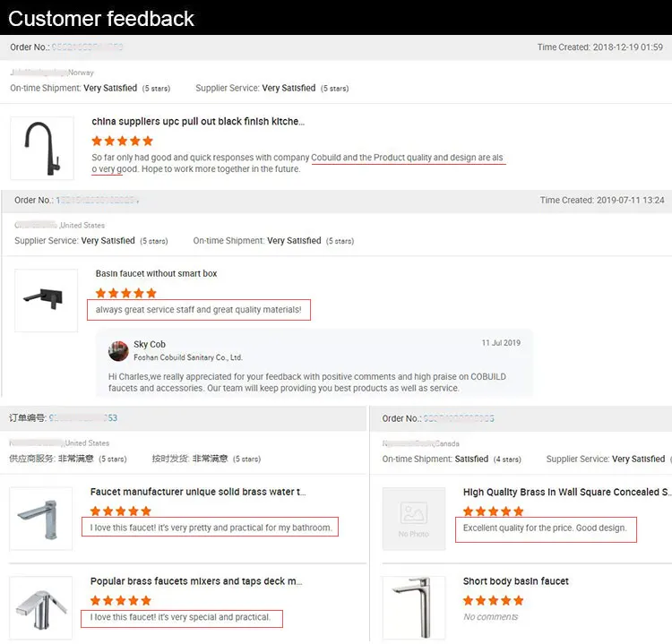The height and width of the screenshot is (644, 672).
Task: Open the wall-mounted basin faucet thumbnail
Action: (x=47, y=300)
